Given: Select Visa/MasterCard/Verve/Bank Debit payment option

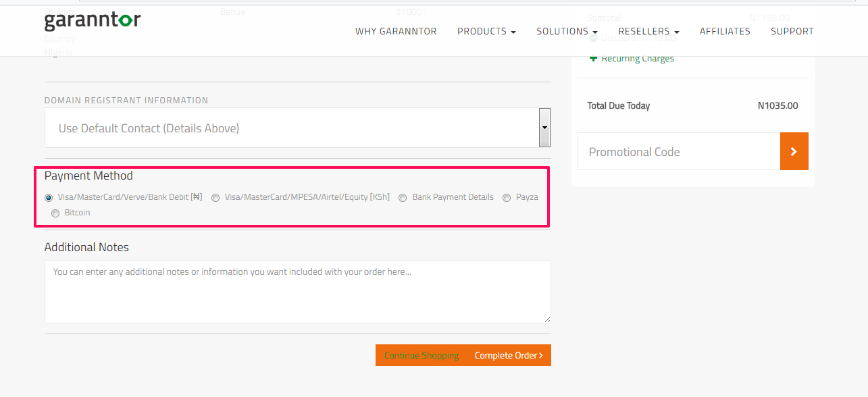Looking at the screenshot, I should pos(48,198).
